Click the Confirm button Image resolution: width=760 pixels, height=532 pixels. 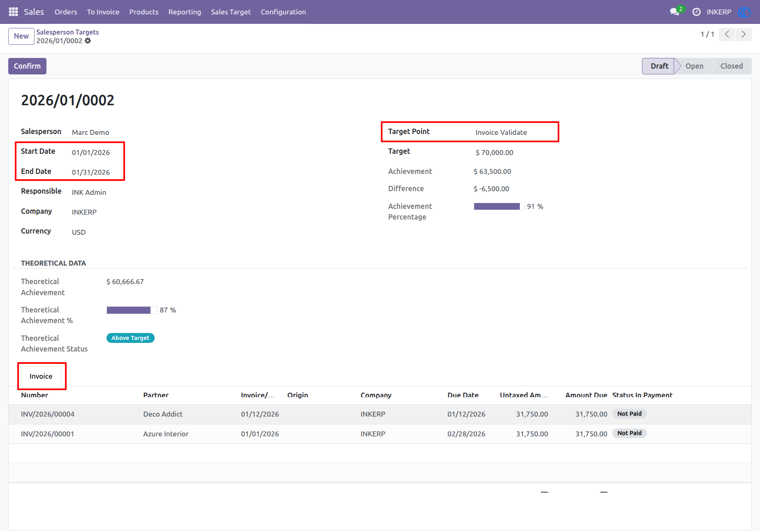(x=27, y=66)
